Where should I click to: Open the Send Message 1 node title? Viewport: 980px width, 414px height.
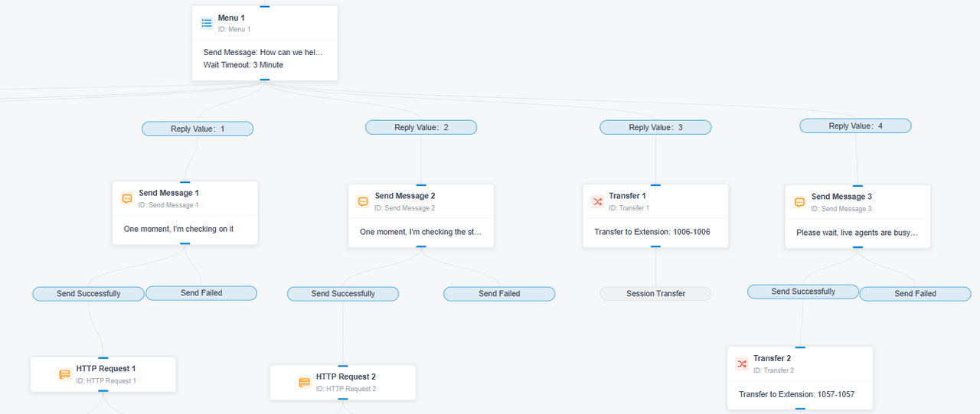[168, 193]
